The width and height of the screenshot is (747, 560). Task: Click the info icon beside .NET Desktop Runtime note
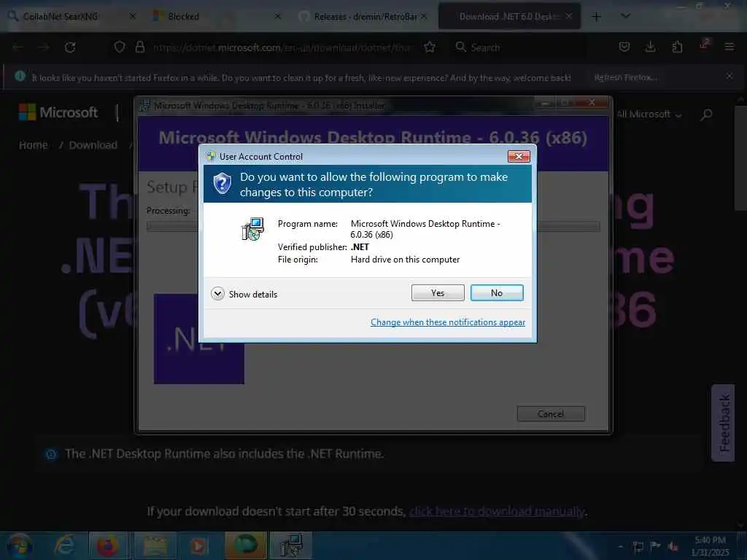pos(51,454)
